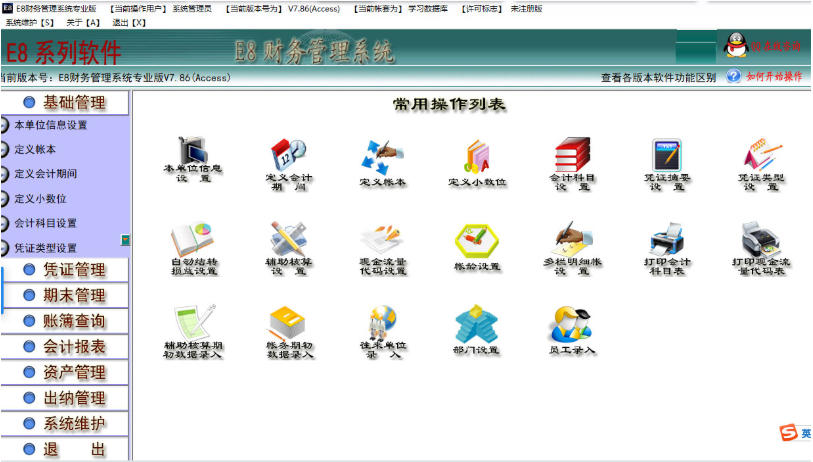This screenshot has width=813, height=462.
Task: Open the 如何开始操作 help link
Action: 774,77
